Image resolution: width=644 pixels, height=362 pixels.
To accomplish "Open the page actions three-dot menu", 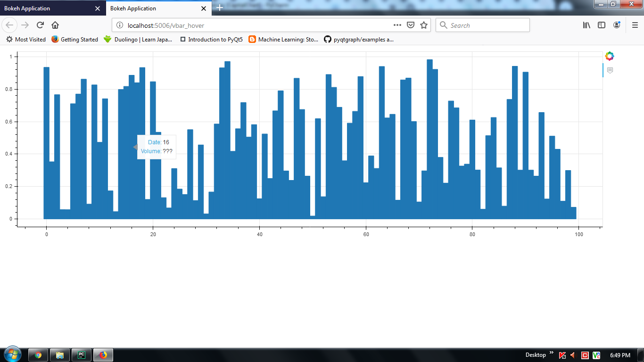I will [397, 25].
